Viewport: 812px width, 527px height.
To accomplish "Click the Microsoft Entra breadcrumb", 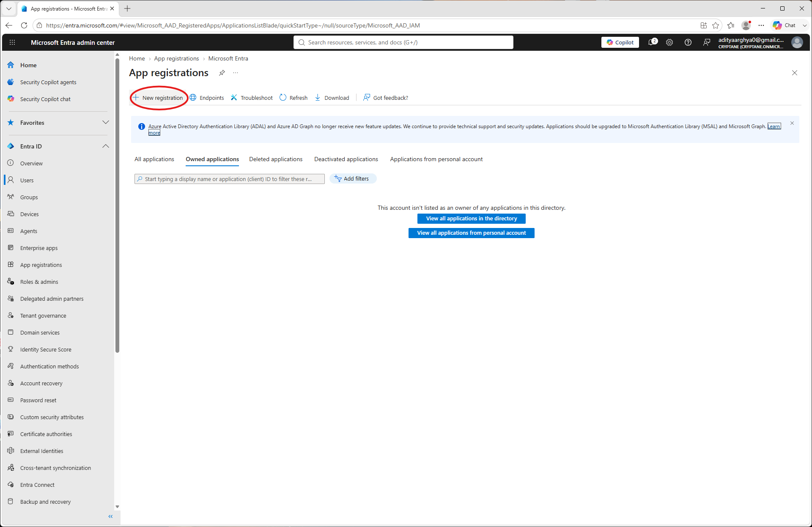I will coord(228,58).
